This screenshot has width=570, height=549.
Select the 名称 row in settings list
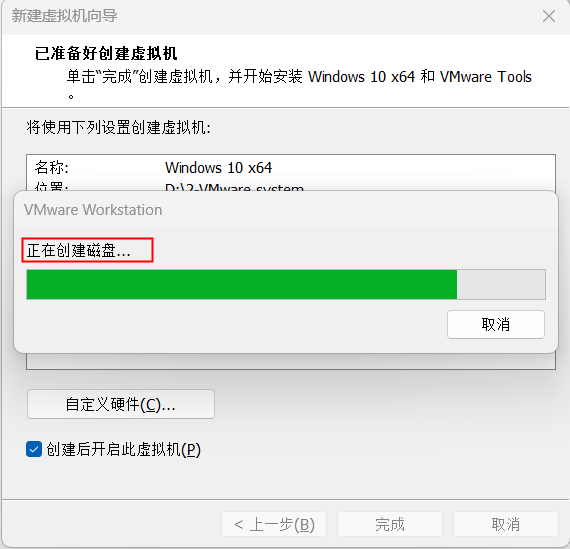pyautogui.click(x=291, y=168)
